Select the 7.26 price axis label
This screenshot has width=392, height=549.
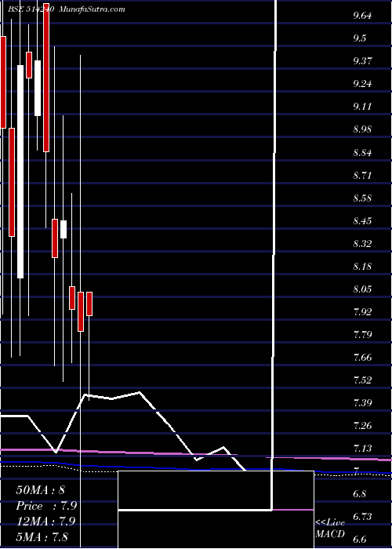362,427
